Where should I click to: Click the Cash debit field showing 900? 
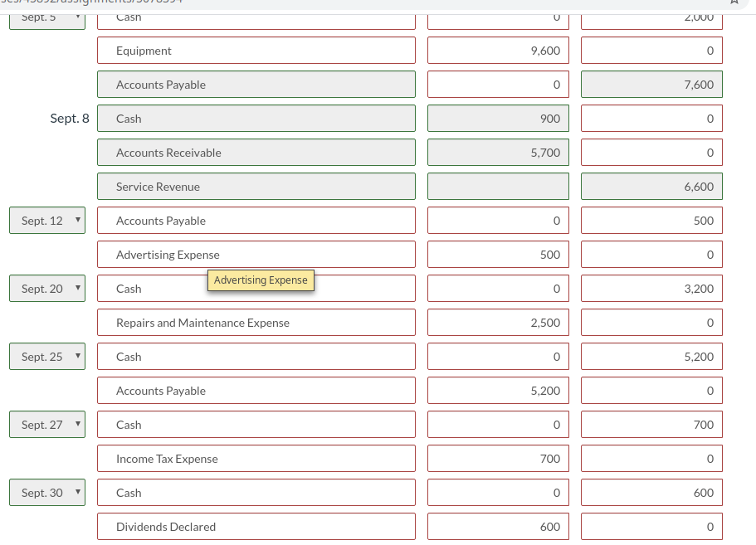(498, 118)
